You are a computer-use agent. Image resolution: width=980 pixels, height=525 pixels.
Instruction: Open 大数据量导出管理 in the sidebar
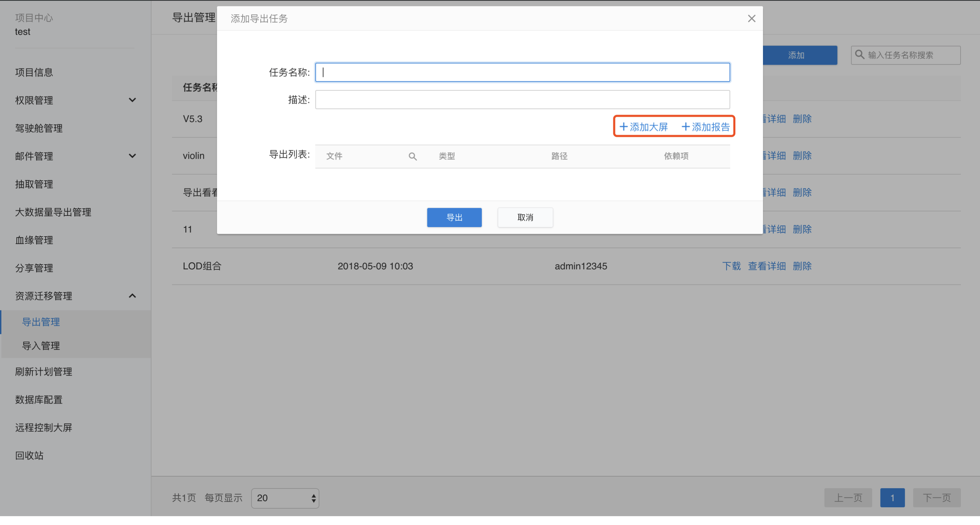(53, 212)
